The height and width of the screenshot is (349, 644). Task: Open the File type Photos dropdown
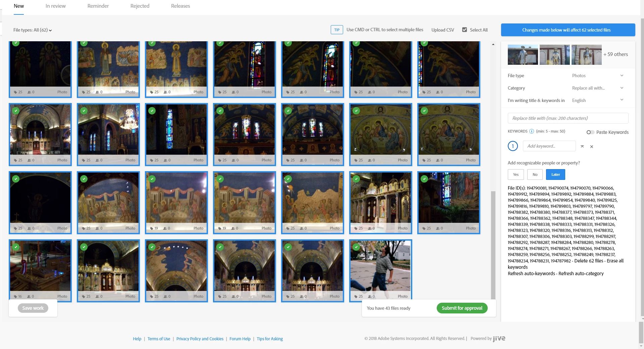598,76
